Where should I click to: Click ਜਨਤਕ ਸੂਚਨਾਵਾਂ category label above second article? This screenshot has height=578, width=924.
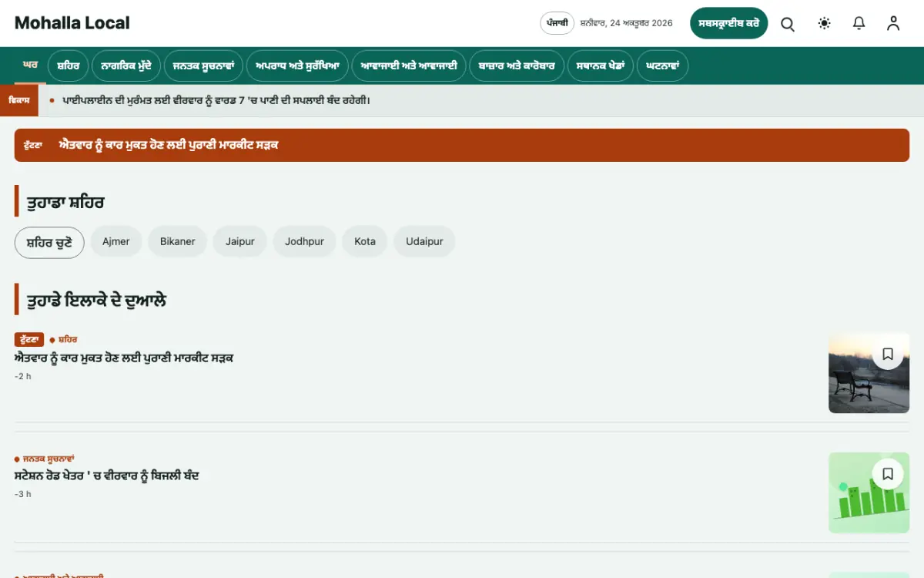click(49, 459)
